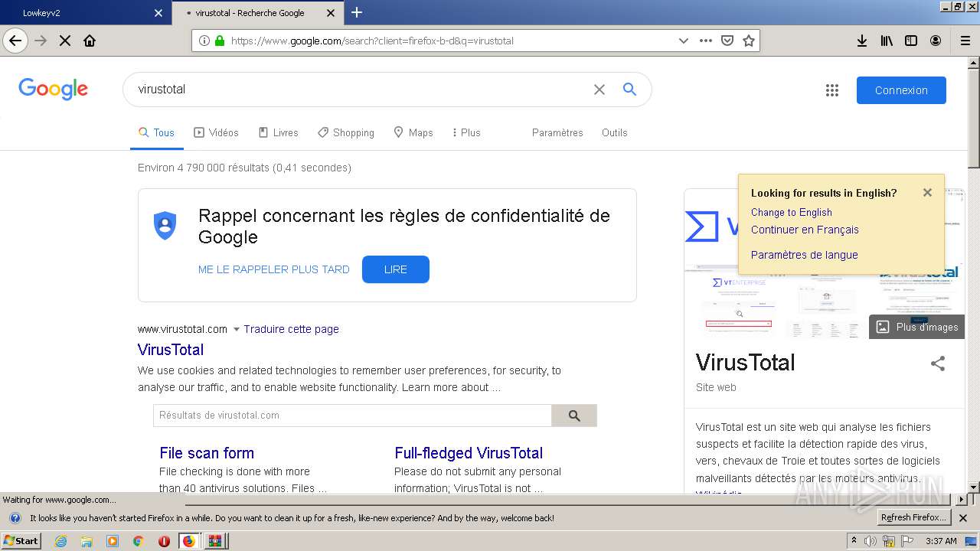Viewport: 980px width, 551px height.
Task: Click Plus d'images on knowledge panel
Action: 917,327
